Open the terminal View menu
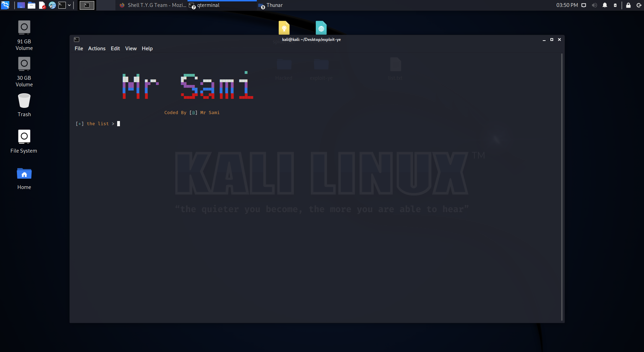This screenshot has width=644, height=352. 131,49
